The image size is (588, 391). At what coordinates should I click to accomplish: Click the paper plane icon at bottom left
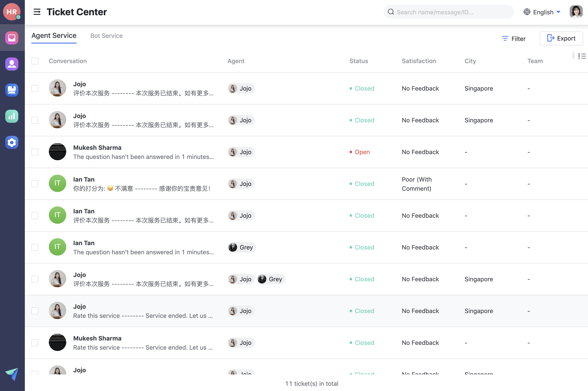coord(12,374)
